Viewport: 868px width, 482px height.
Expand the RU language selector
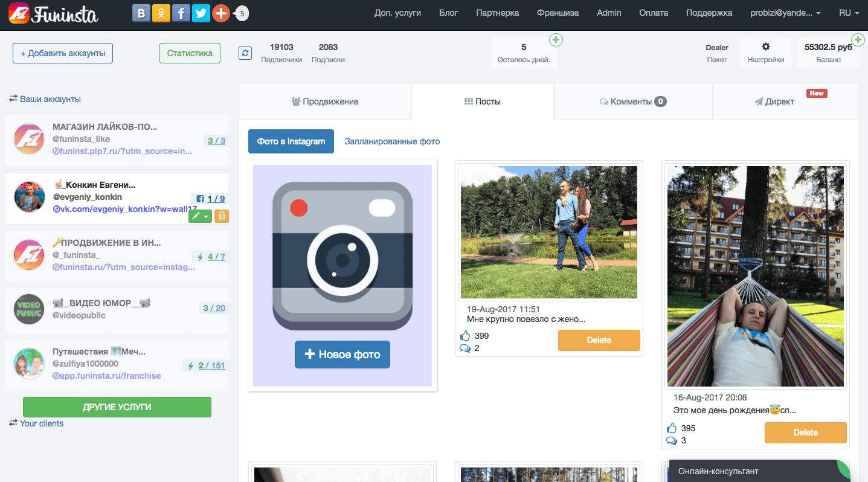click(849, 13)
